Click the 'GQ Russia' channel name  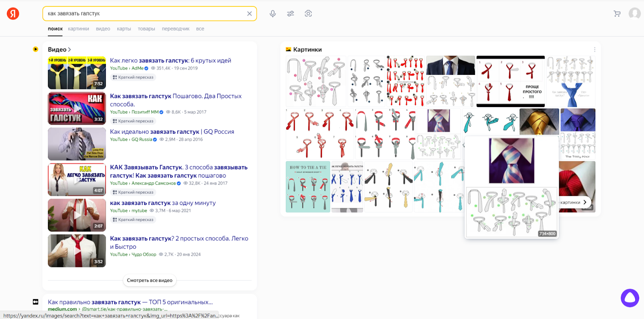pyautogui.click(x=142, y=140)
